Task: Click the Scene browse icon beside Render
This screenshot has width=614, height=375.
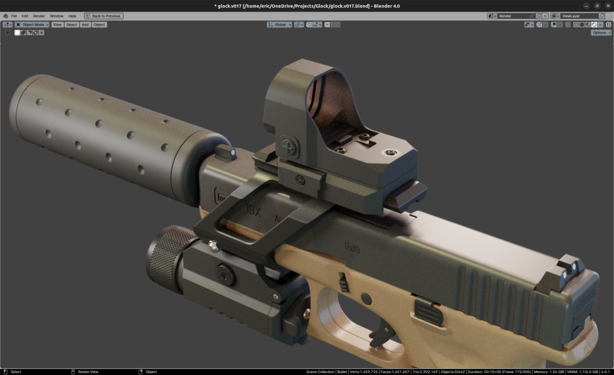Action: coord(492,16)
